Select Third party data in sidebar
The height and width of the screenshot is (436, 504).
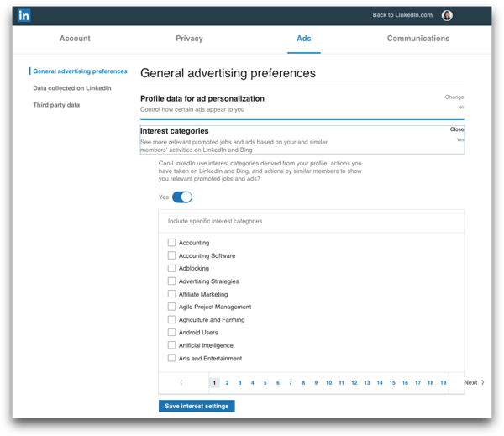[x=56, y=105]
